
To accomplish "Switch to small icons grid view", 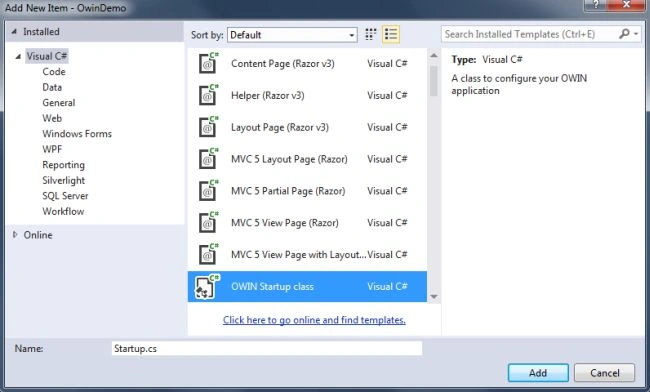I will coord(371,34).
